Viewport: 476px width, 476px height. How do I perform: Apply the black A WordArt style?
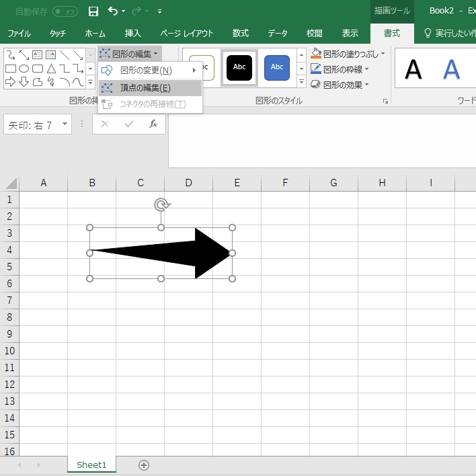tap(413, 69)
